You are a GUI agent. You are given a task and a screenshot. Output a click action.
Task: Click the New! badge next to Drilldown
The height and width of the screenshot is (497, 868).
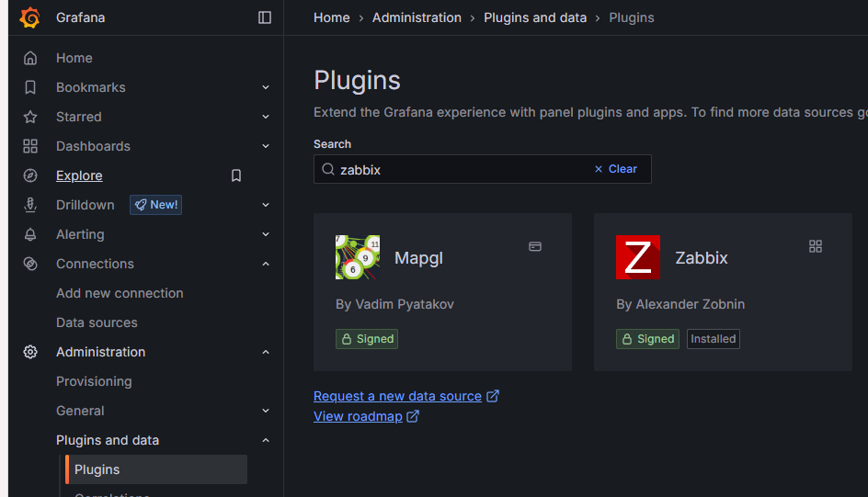pos(156,205)
